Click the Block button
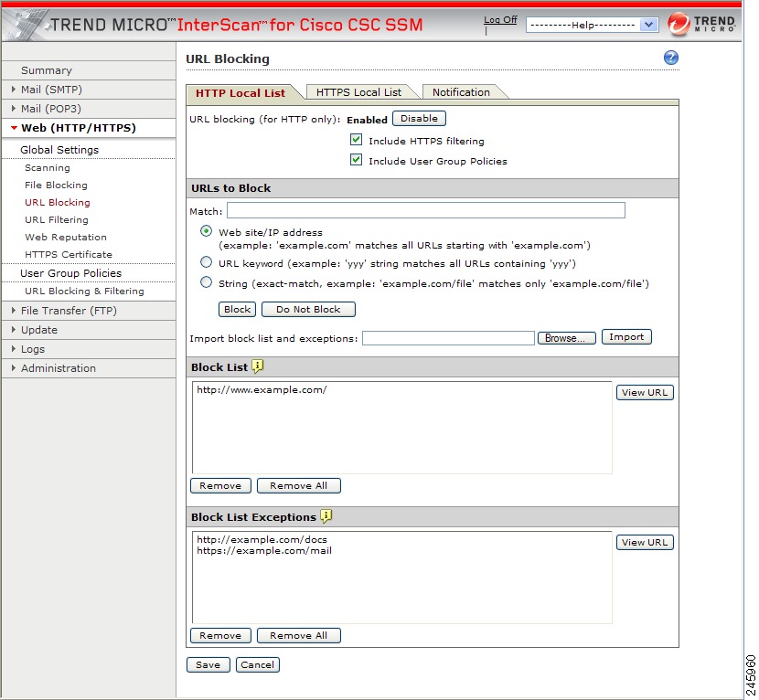The image size is (759, 700). point(237,309)
